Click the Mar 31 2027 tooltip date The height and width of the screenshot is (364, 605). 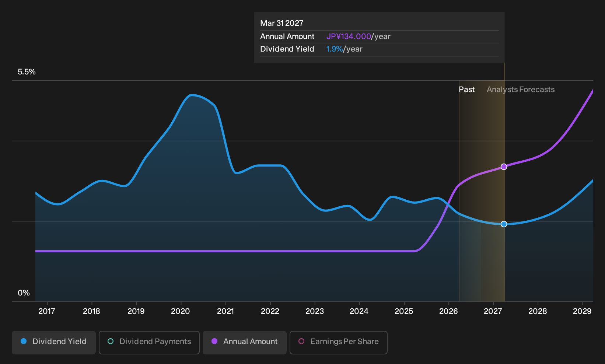(x=282, y=23)
